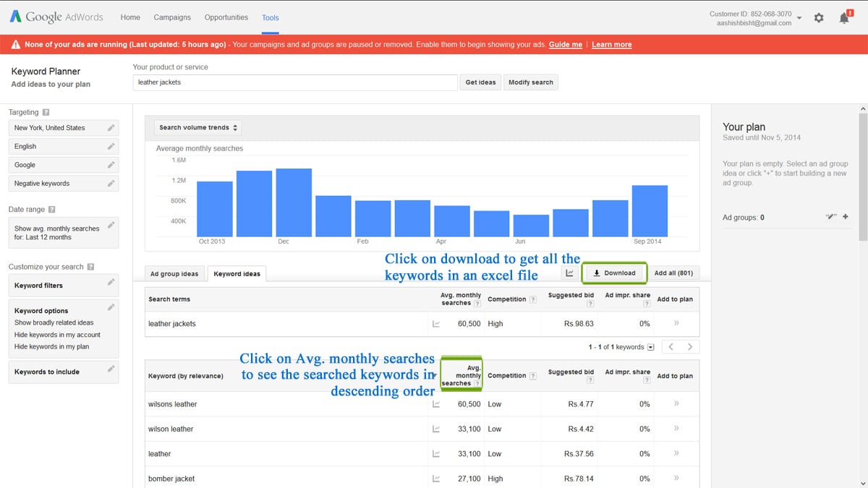Click the Add all (801) button

673,273
